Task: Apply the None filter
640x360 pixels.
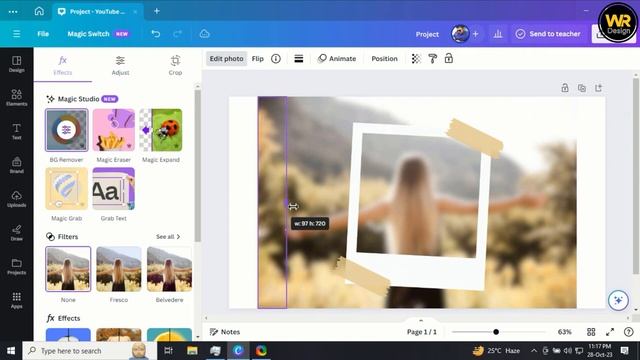Action: (68, 269)
